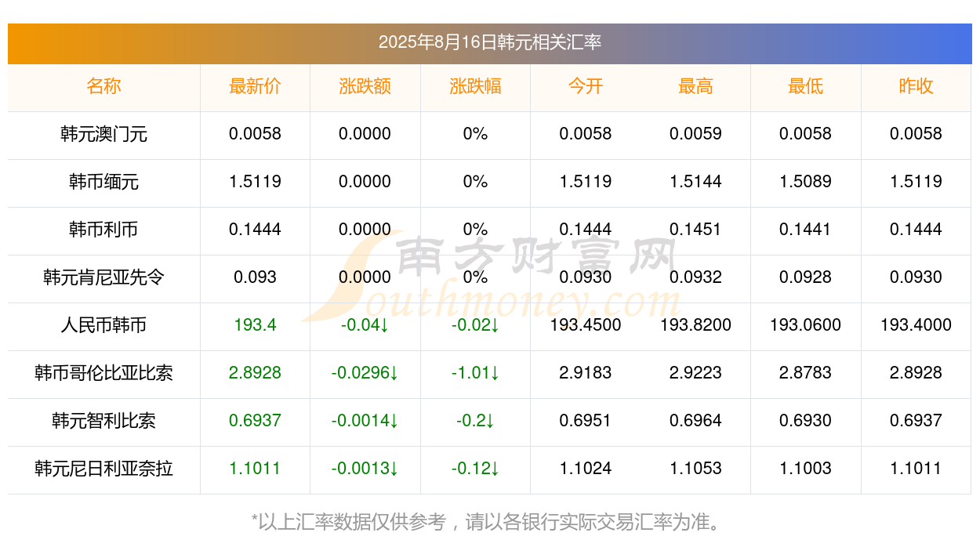Screen dimensions: 980x547
Task: Select the 涨跌额 column header
Action: pyautogui.click(x=365, y=86)
